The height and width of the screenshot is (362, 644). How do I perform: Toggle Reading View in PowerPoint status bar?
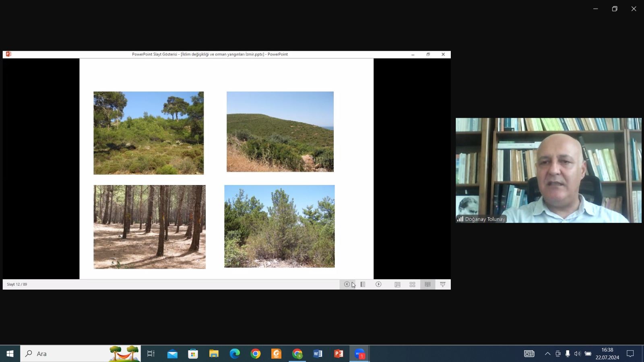[427, 284]
